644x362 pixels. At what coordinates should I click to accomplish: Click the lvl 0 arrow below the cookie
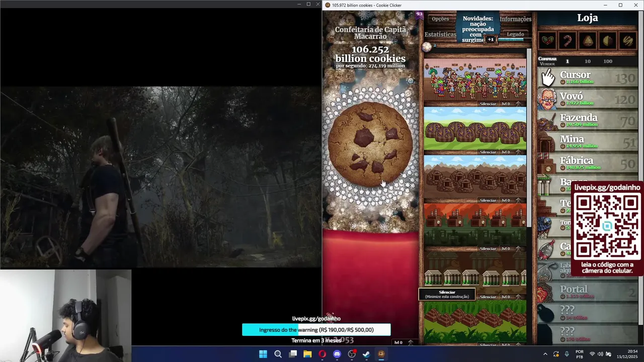click(x=404, y=342)
